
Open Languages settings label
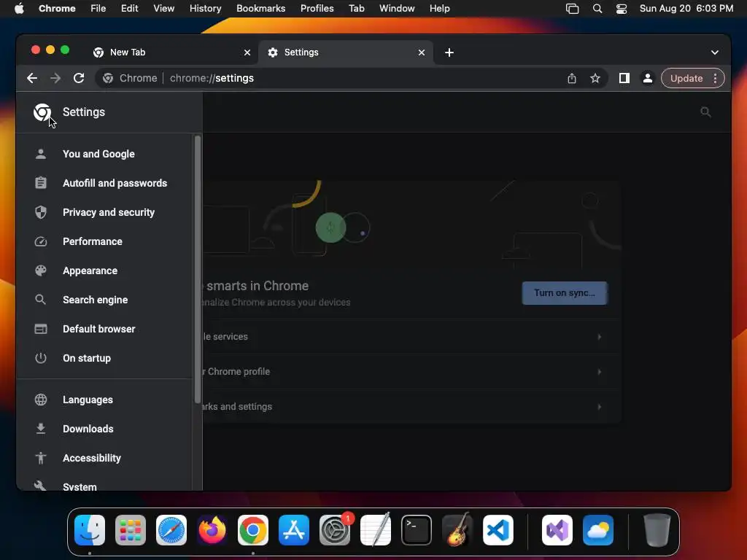coord(88,400)
